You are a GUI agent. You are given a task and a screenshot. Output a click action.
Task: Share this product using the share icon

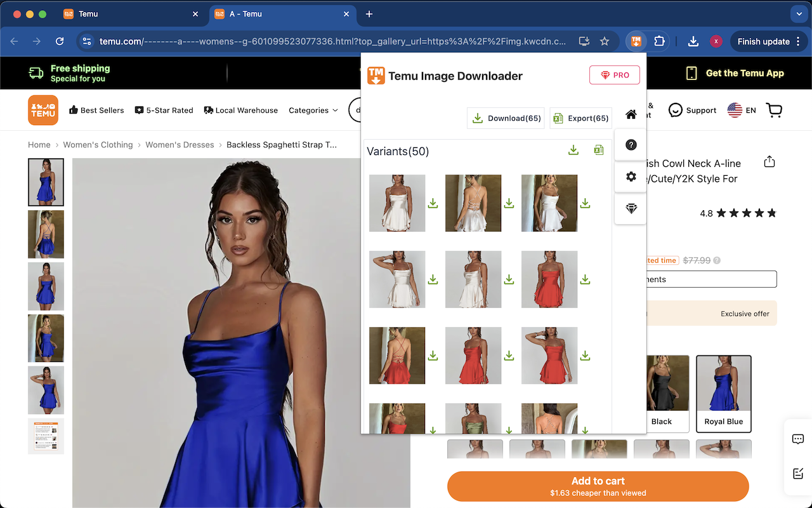coord(769,161)
